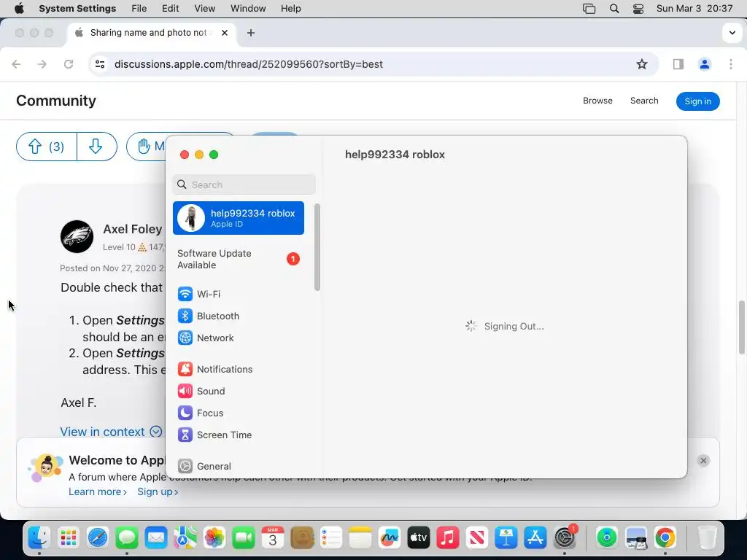The width and height of the screenshot is (747, 560).
Task: Open Search in Community header
Action: pos(644,101)
